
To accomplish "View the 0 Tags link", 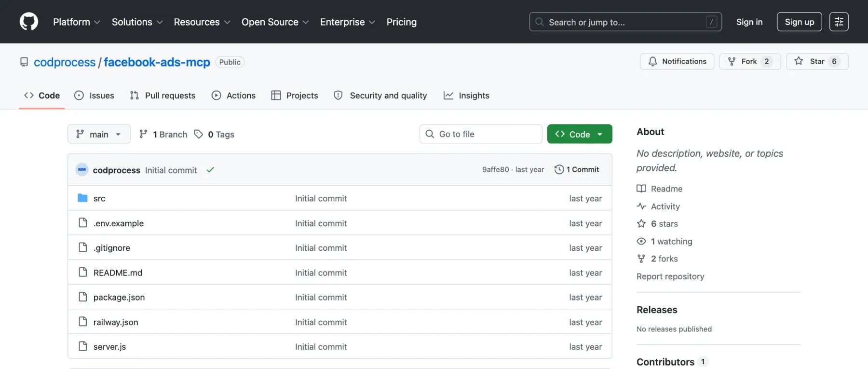I will [214, 134].
